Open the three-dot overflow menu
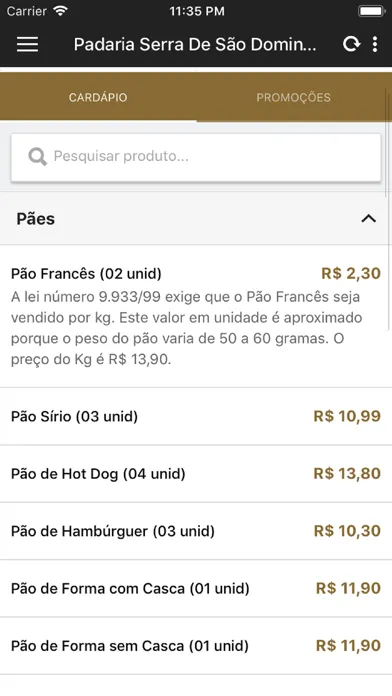This screenshot has width=392, height=696. coord(375,44)
